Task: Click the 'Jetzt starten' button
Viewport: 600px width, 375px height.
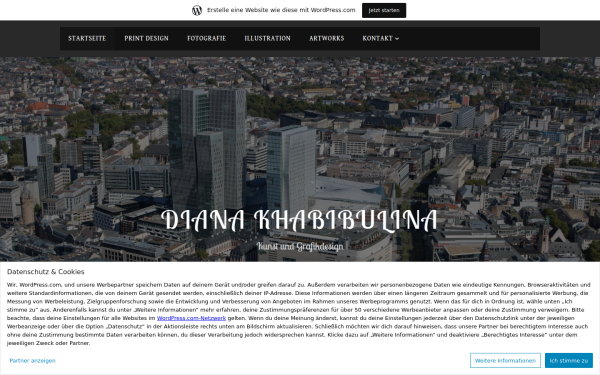Action: click(384, 10)
